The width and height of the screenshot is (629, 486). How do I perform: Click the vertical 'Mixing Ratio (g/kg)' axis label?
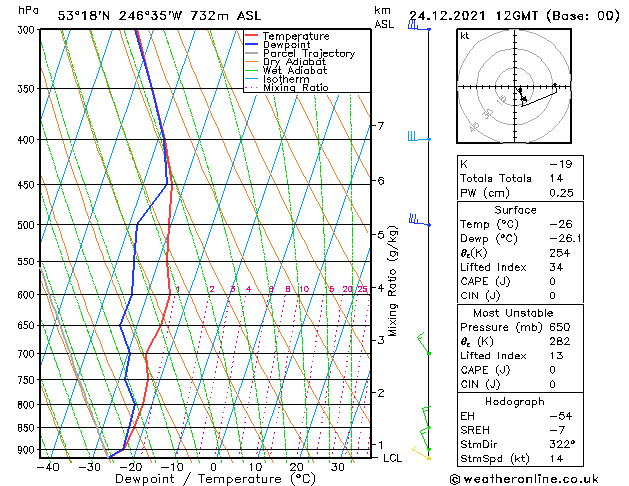392,281
